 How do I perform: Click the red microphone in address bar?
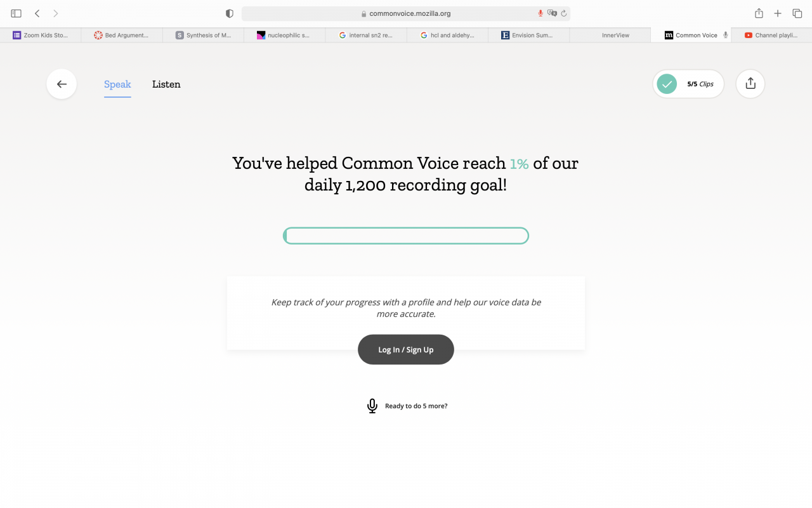click(x=540, y=13)
